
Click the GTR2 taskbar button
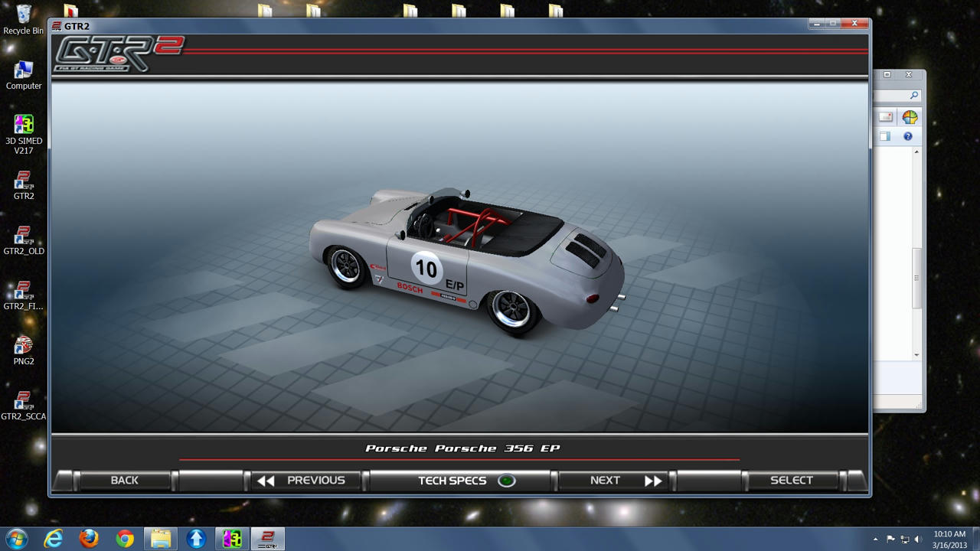[268, 539]
